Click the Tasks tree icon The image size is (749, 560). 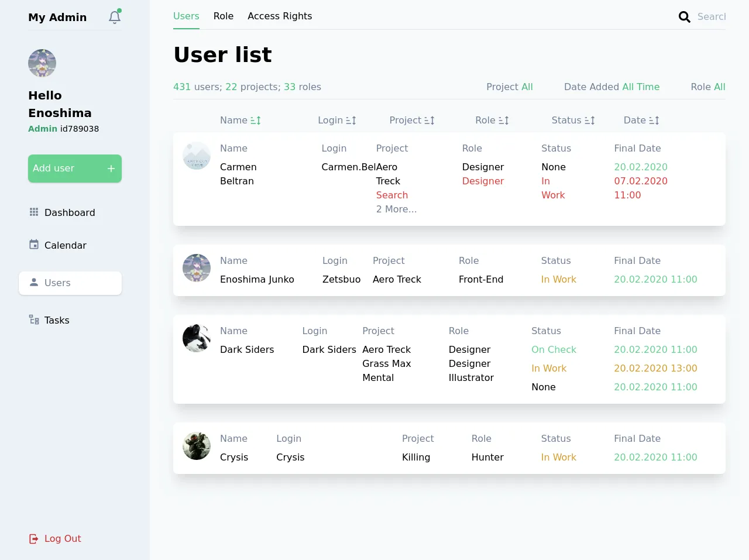[x=34, y=319]
